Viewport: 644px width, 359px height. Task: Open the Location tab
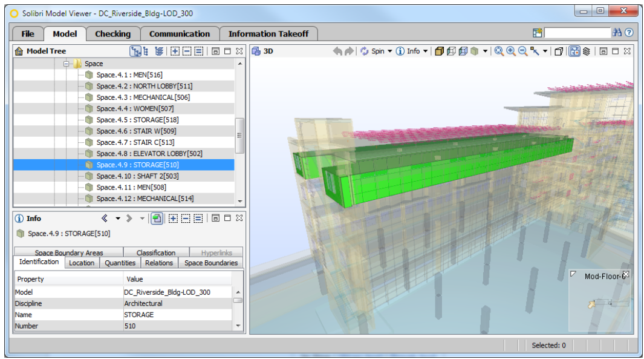coord(82,263)
